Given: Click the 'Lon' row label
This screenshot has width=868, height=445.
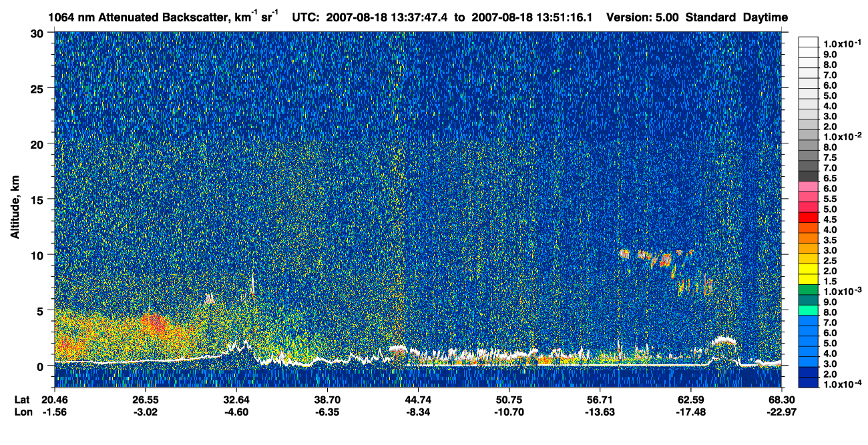Looking at the screenshot, I should (23, 412).
